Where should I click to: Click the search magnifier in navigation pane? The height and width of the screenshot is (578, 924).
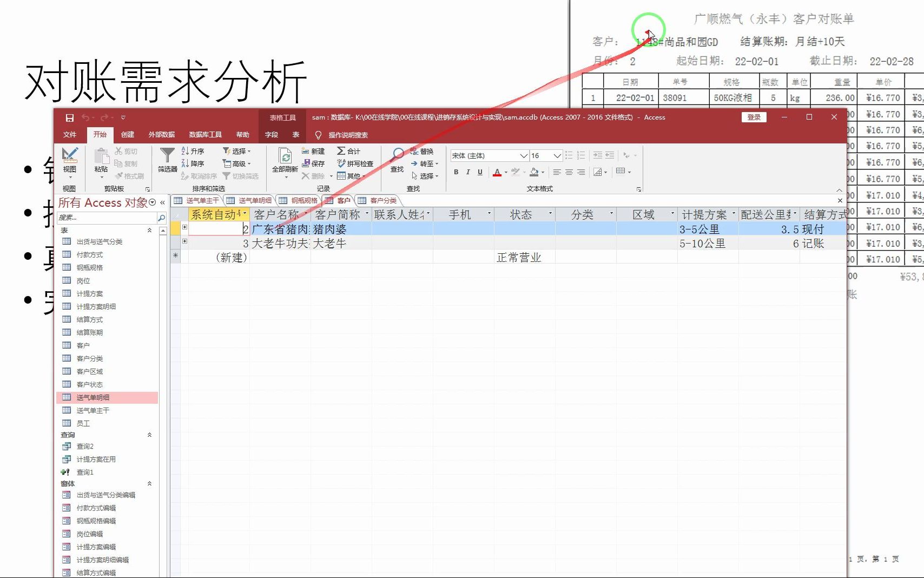(x=161, y=218)
